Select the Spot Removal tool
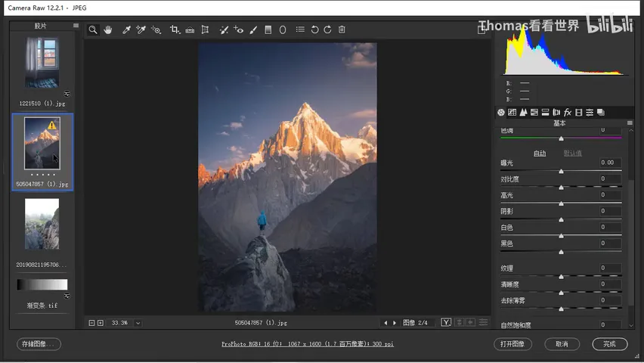 (224, 29)
